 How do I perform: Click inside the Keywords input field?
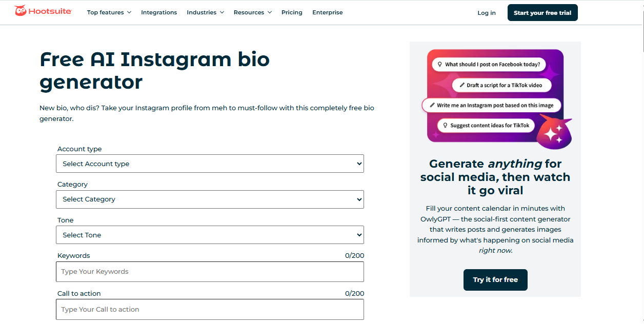[x=210, y=272]
